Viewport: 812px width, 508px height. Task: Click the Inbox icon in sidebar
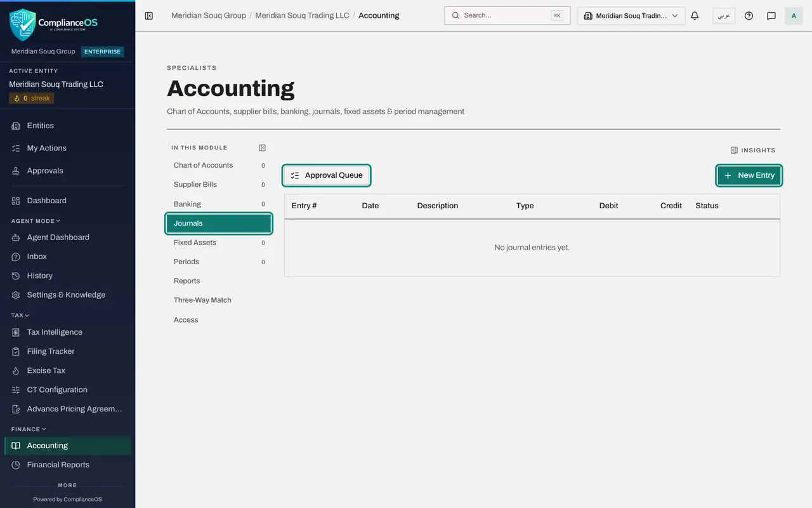(16, 257)
